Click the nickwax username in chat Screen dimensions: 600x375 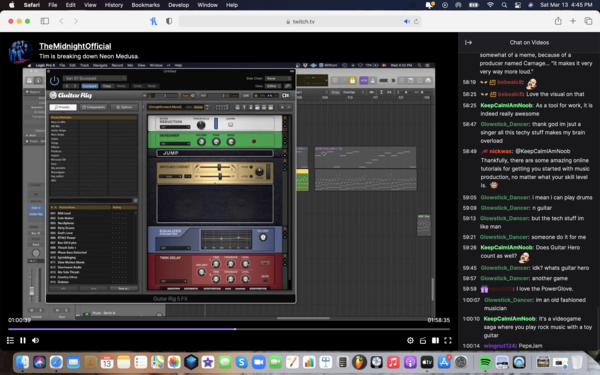click(x=500, y=151)
